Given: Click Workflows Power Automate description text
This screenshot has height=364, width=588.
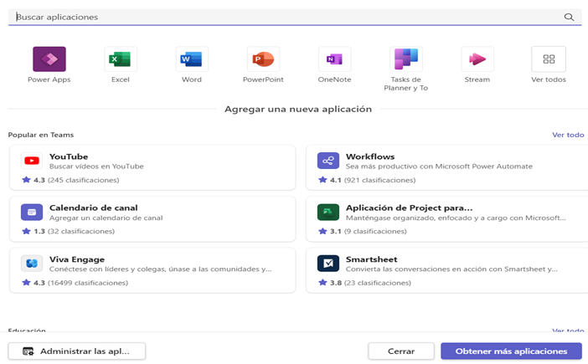Looking at the screenshot, I should [x=439, y=167].
